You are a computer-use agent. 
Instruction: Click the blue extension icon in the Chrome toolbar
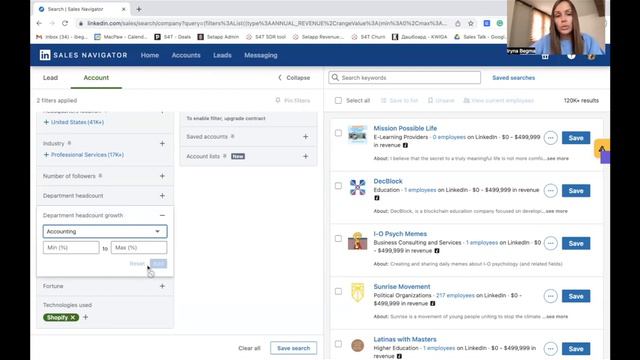pos(487,24)
